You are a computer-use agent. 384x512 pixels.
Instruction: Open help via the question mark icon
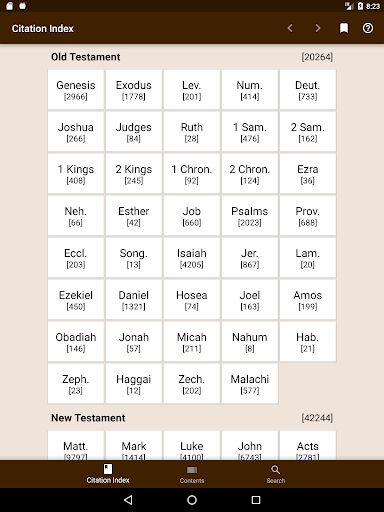(x=368, y=28)
